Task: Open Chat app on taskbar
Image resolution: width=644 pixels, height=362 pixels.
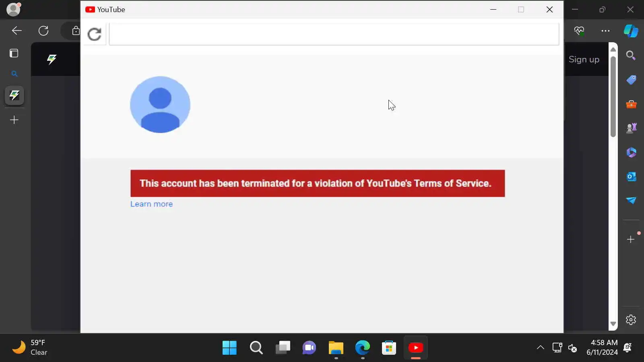Action: 309,348
